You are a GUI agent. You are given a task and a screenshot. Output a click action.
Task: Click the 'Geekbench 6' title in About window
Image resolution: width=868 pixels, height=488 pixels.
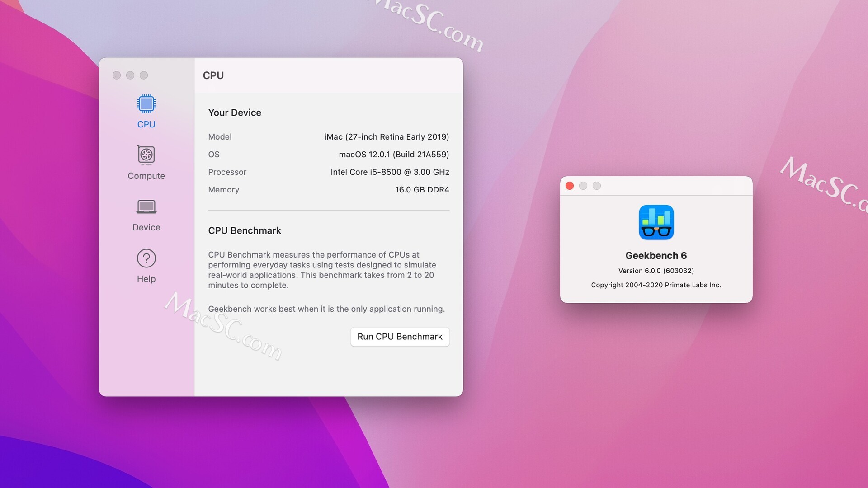click(656, 256)
